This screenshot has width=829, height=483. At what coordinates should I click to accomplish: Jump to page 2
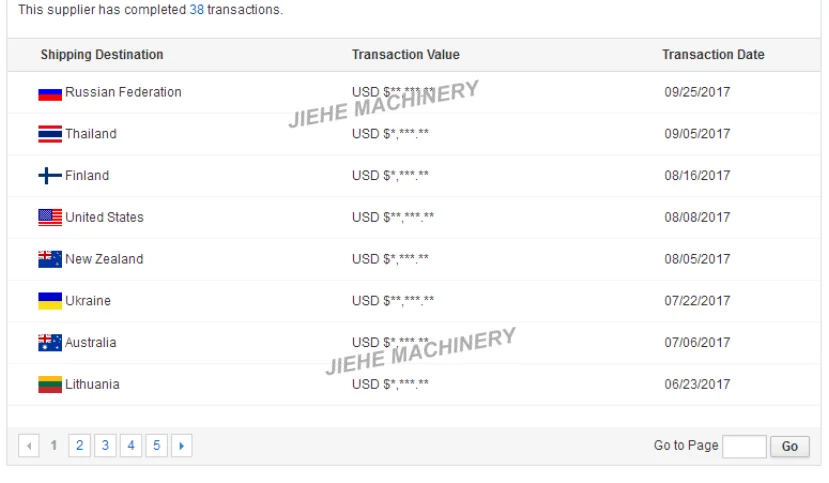click(80, 446)
